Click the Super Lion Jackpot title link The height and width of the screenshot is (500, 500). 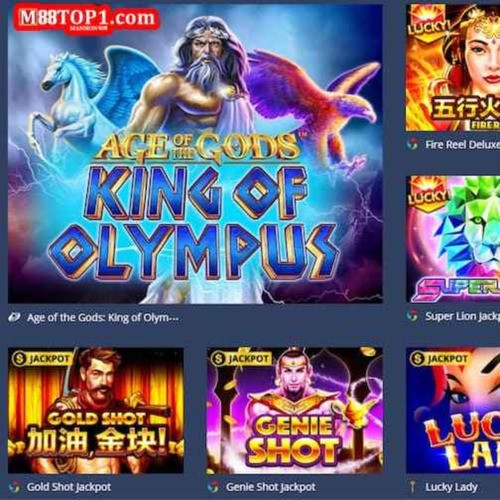coord(463,316)
